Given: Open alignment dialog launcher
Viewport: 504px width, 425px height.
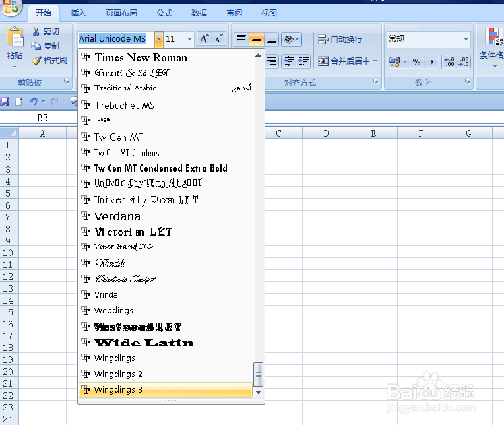Looking at the screenshot, I should tap(376, 81).
